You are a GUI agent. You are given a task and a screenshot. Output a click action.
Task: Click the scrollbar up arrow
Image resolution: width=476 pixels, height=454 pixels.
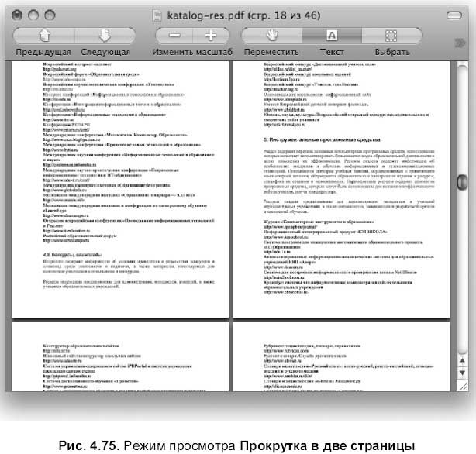[x=462, y=360]
